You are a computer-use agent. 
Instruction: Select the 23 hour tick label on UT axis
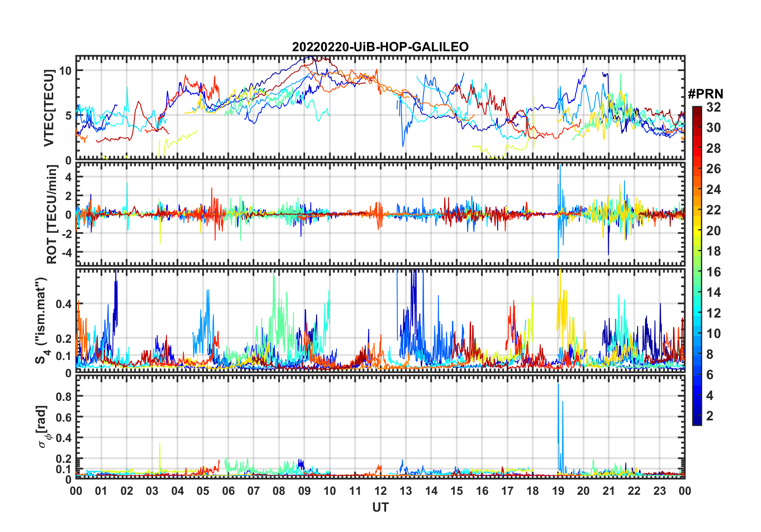tap(660, 491)
